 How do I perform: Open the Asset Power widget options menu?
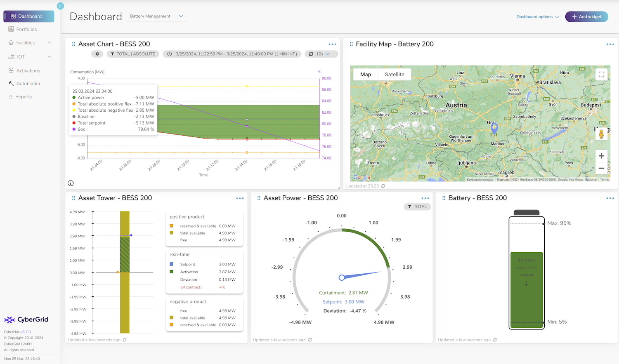[425, 198]
